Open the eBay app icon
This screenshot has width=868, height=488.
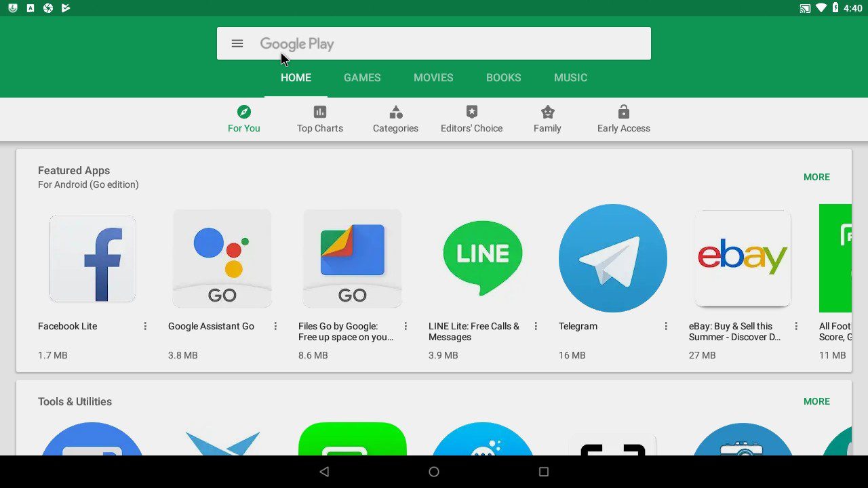(743, 258)
